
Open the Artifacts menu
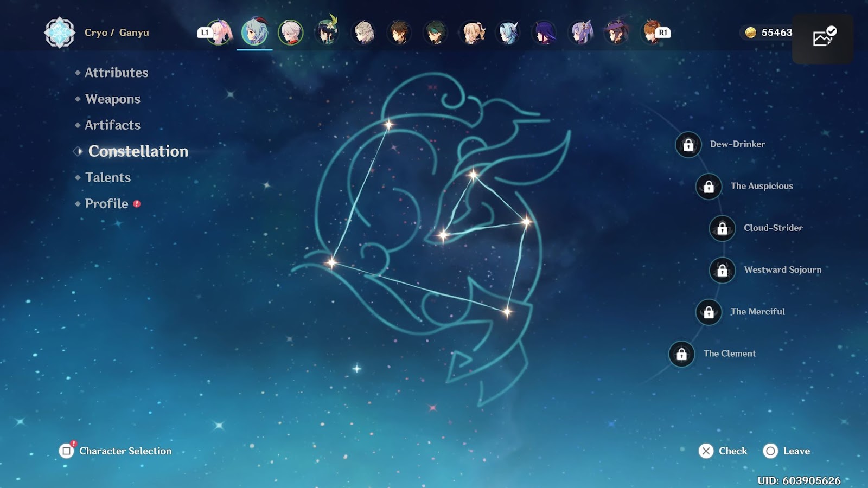(x=112, y=125)
